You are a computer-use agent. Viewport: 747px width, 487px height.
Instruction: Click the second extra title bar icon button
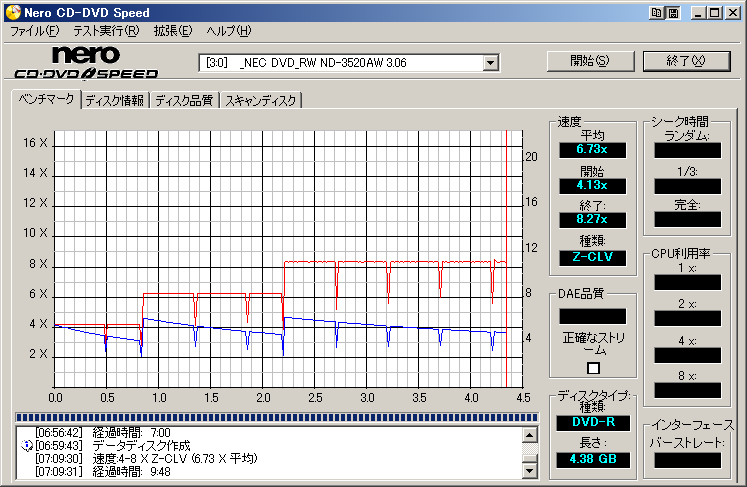point(673,12)
